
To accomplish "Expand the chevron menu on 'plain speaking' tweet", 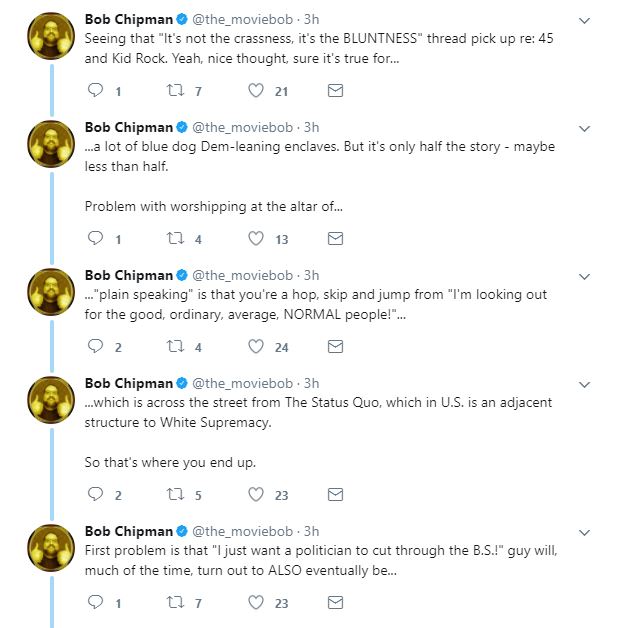I will click(x=584, y=276).
